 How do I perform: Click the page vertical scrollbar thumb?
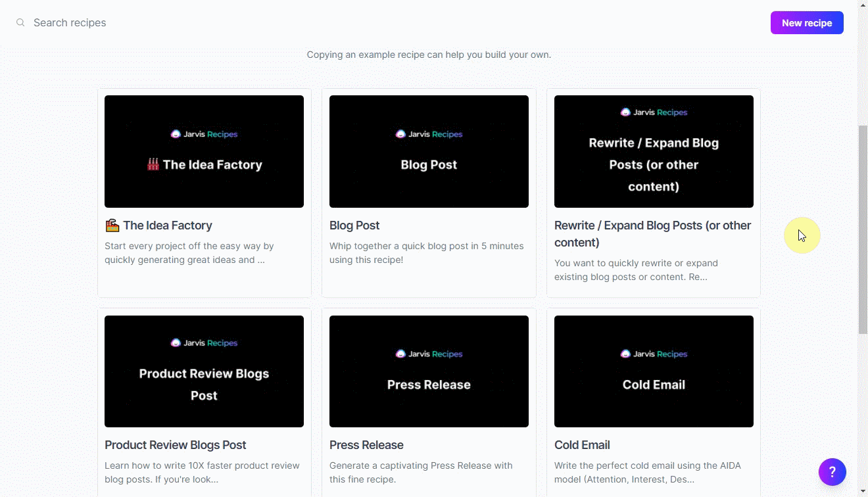(863, 229)
